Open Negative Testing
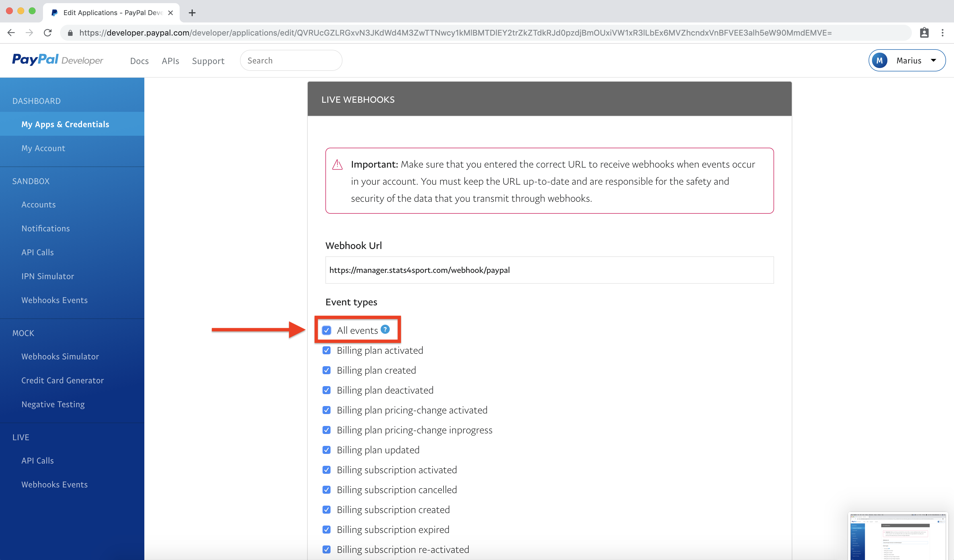The image size is (954, 560). tap(53, 404)
